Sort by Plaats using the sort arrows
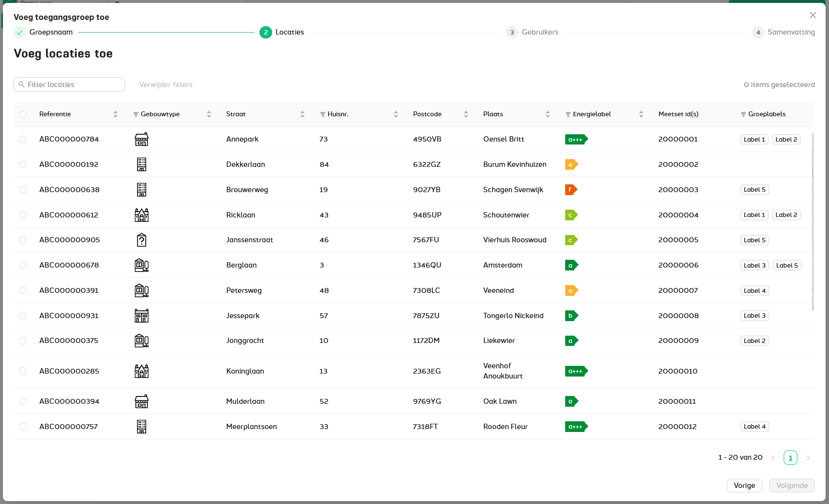This screenshot has width=829, height=504. tap(548, 114)
